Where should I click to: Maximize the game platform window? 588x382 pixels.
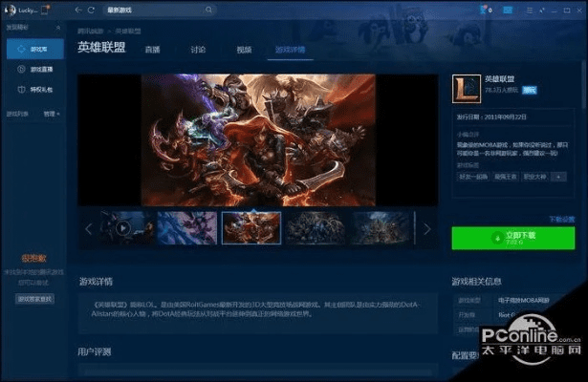(567, 11)
